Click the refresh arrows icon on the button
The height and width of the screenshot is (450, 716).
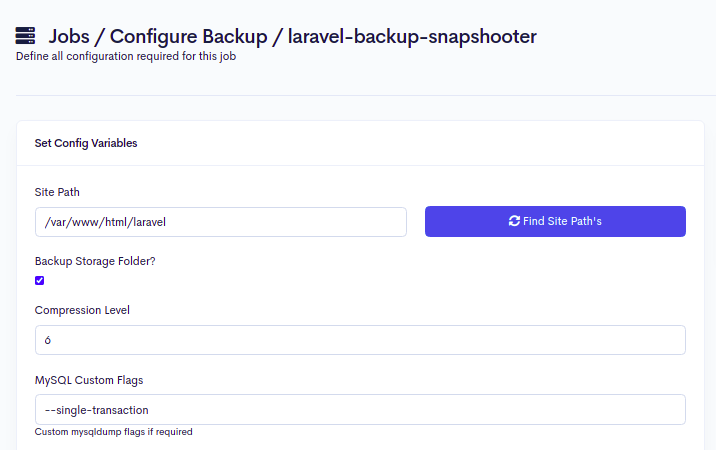514,221
